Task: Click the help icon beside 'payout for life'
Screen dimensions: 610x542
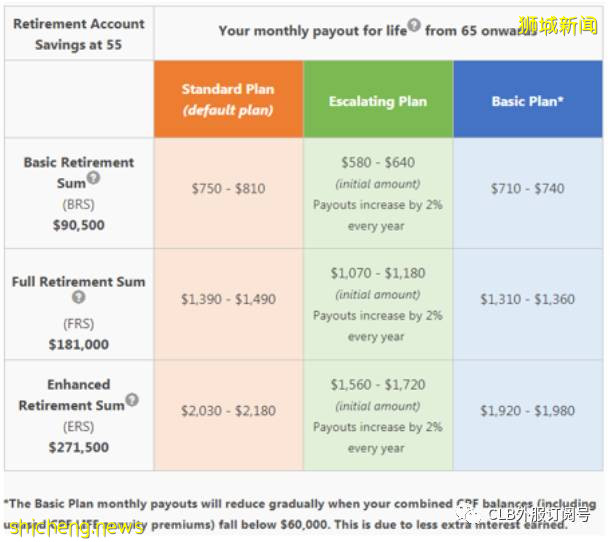Action: point(413,27)
